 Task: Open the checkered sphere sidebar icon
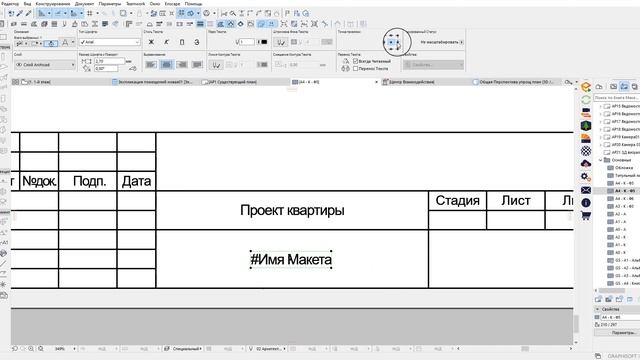coord(586,151)
